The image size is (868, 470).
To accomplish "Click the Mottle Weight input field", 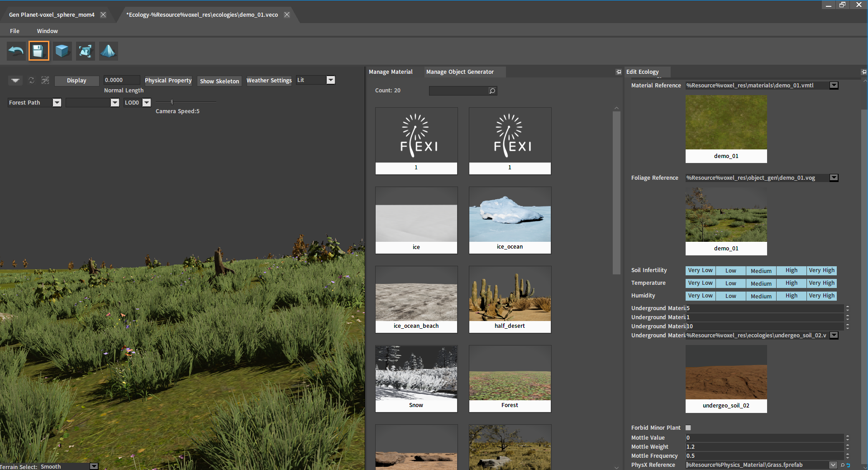I will point(764,447).
